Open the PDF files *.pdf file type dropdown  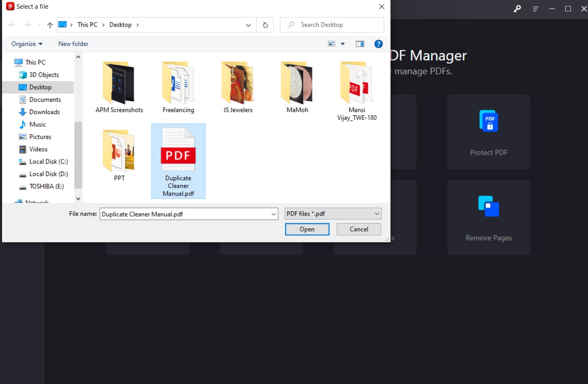[333, 213]
